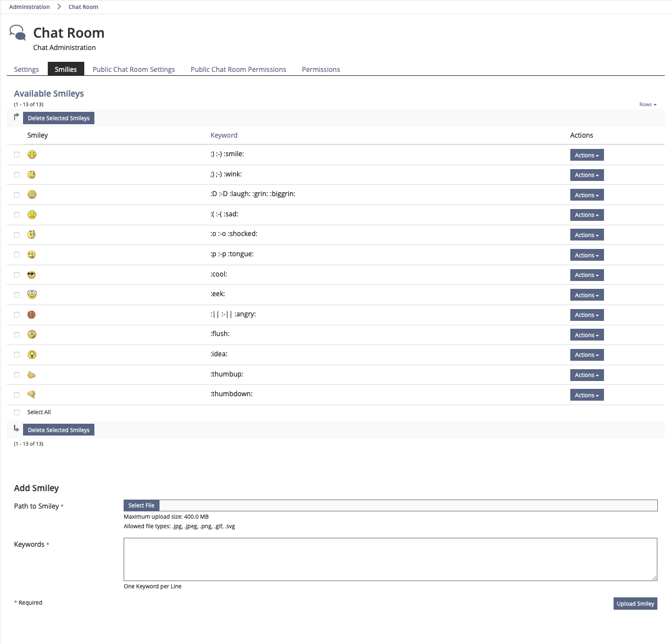The height and width of the screenshot is (644, 672).
Task: Click the Chat Room speech bubbles icon
Action: tap(18, 33)
